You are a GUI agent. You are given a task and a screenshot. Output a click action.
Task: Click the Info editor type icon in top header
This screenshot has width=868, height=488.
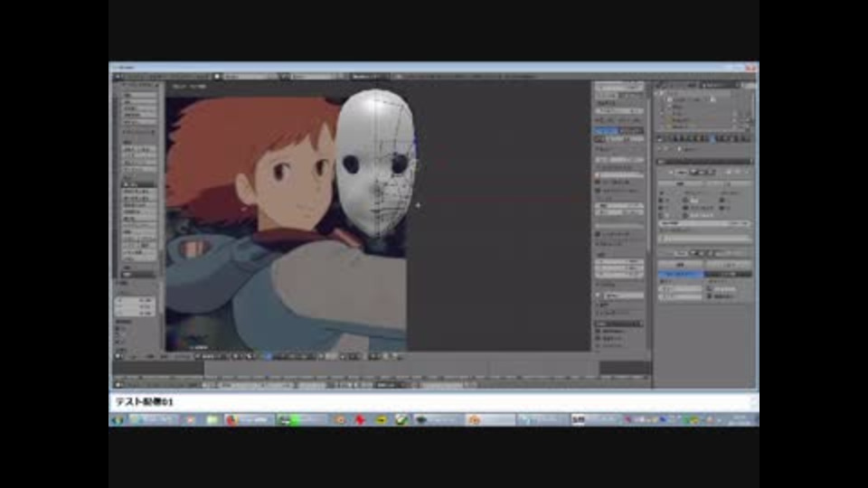pyautogui.click(x=118, y=76)
